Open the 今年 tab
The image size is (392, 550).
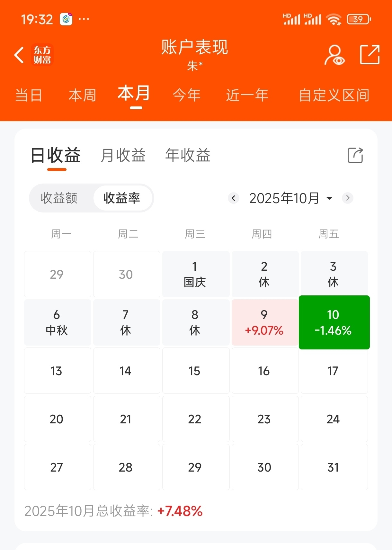[187, 95]
